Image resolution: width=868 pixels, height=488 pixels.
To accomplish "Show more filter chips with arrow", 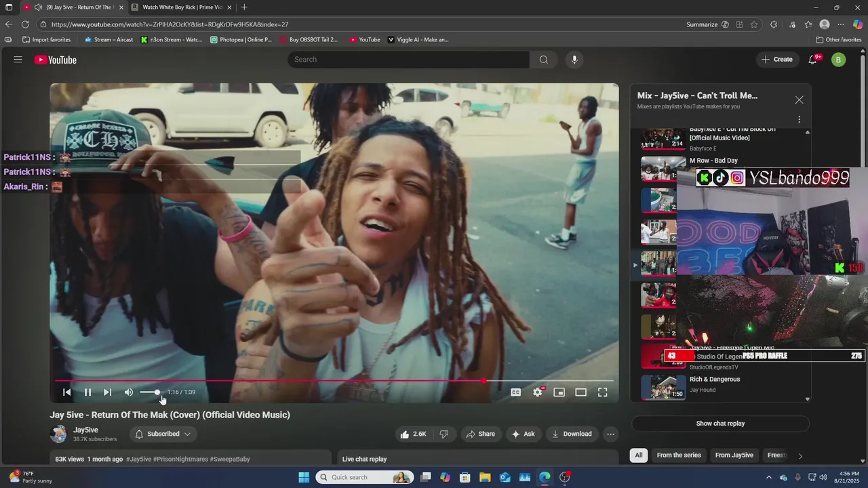I will (x=800, y=455).
